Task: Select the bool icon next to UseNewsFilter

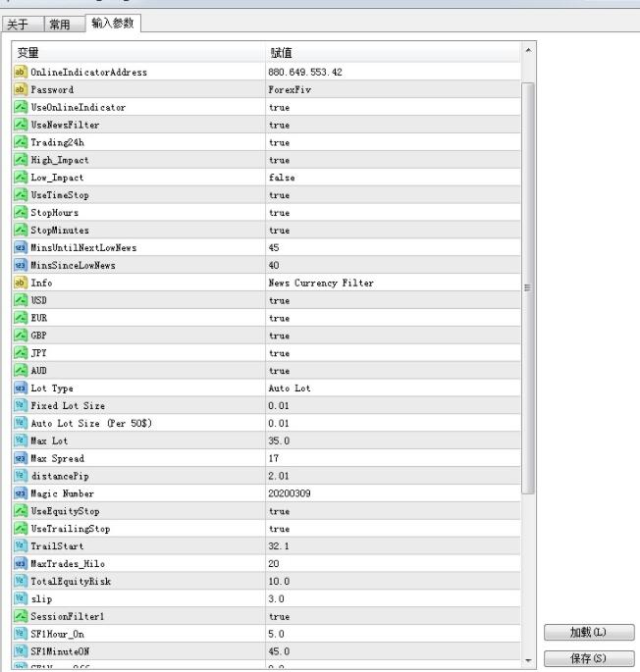Action: [x=21, y=125]
